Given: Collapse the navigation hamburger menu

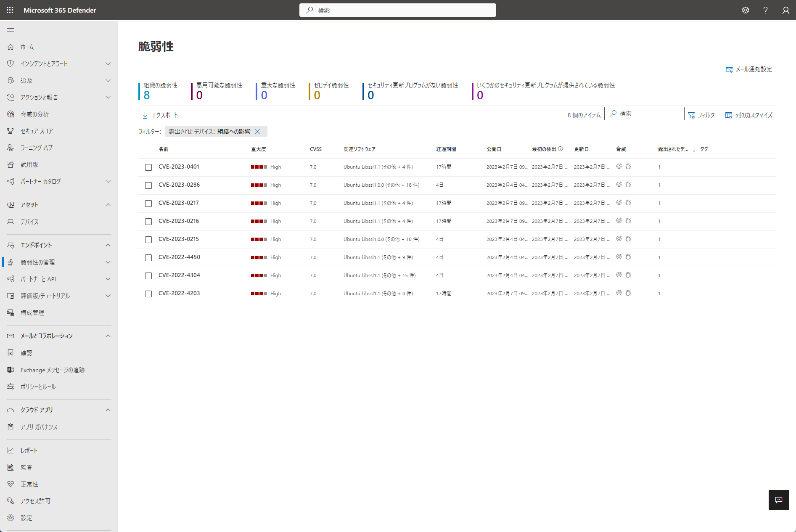Looking at the screenshot, I should click(11, 30).
